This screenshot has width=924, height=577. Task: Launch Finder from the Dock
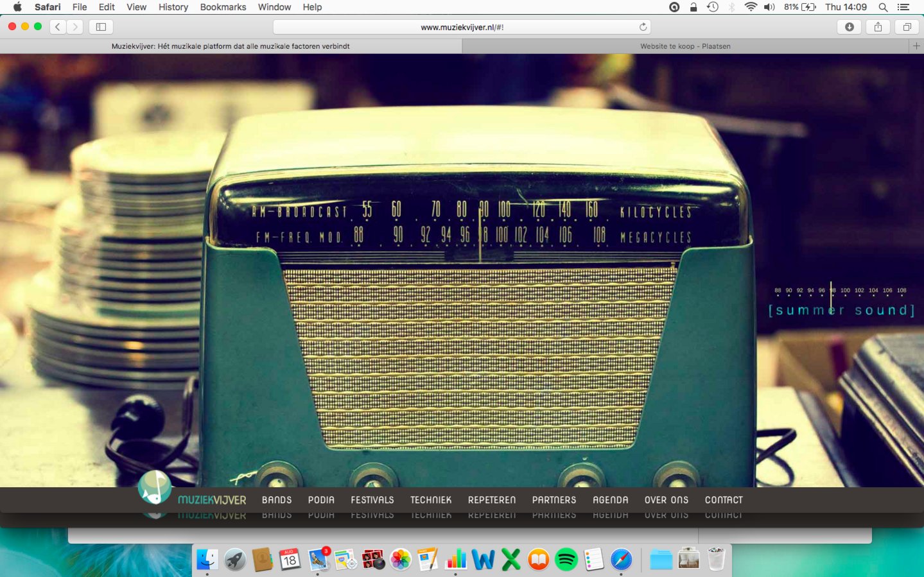pyautogui.click(x=207, y=560)
